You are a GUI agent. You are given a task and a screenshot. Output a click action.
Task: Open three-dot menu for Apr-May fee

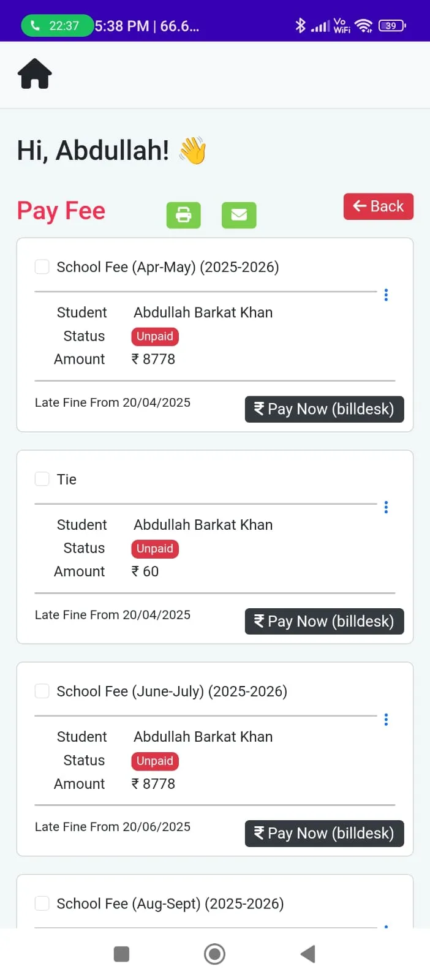pos(386,295)
